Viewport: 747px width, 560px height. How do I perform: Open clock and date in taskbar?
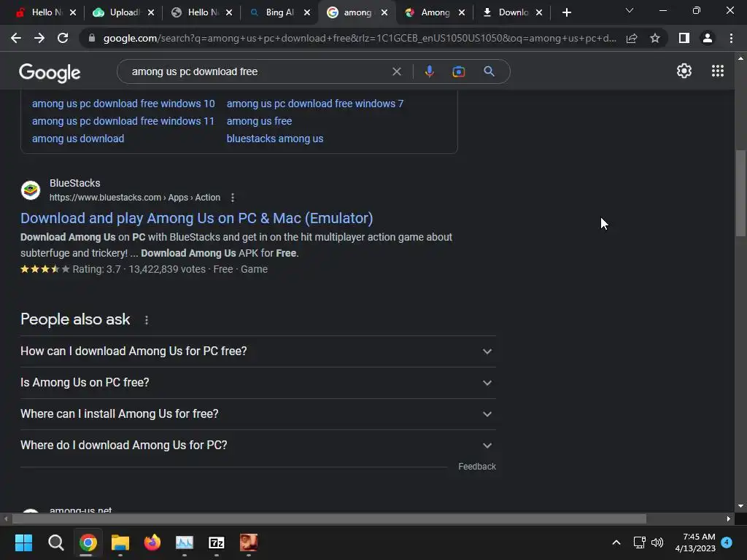(695, 542)
